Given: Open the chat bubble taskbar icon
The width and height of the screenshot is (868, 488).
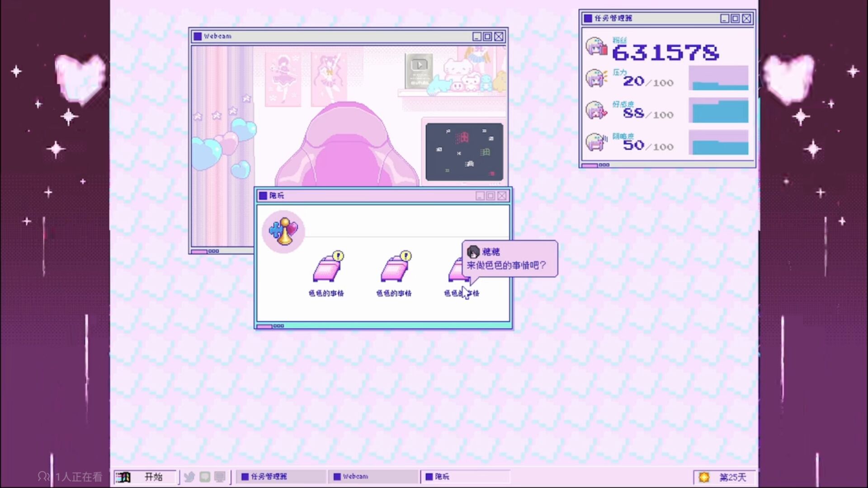Looking at the screenshot, I should click(x=205, y=477).
